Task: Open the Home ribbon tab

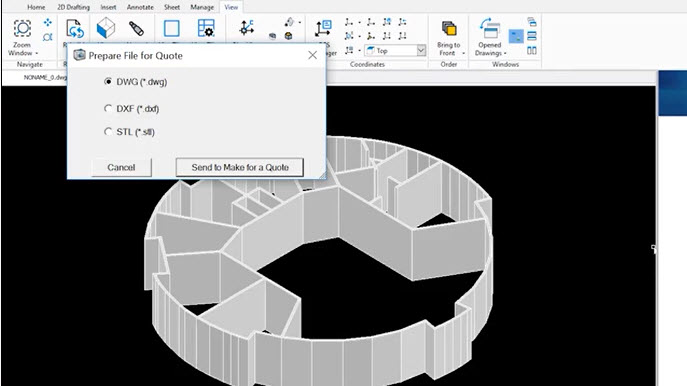Action: [36, 7]
